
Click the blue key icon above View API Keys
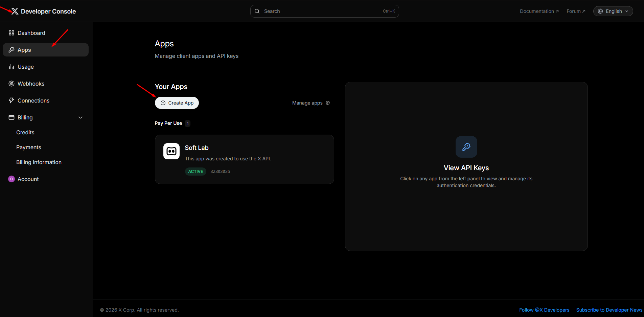[x=466, y=147]
